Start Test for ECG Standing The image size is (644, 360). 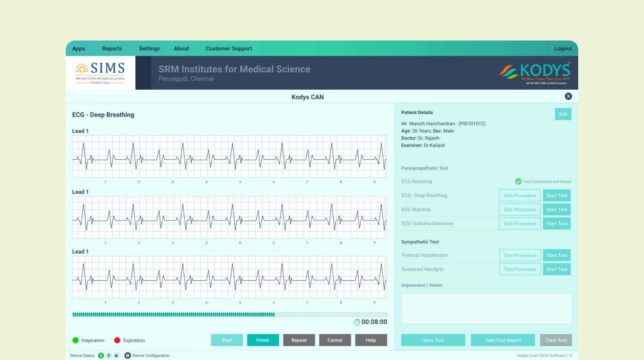tap(557, 209)
